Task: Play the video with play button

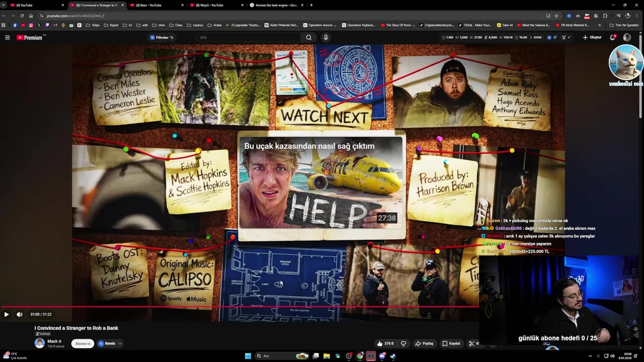Action: 7,314
